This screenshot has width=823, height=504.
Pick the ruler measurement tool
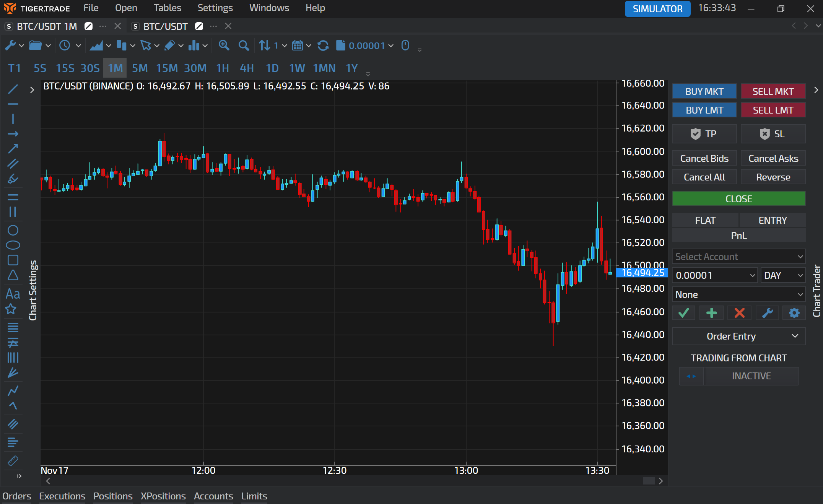pos(13,461)
